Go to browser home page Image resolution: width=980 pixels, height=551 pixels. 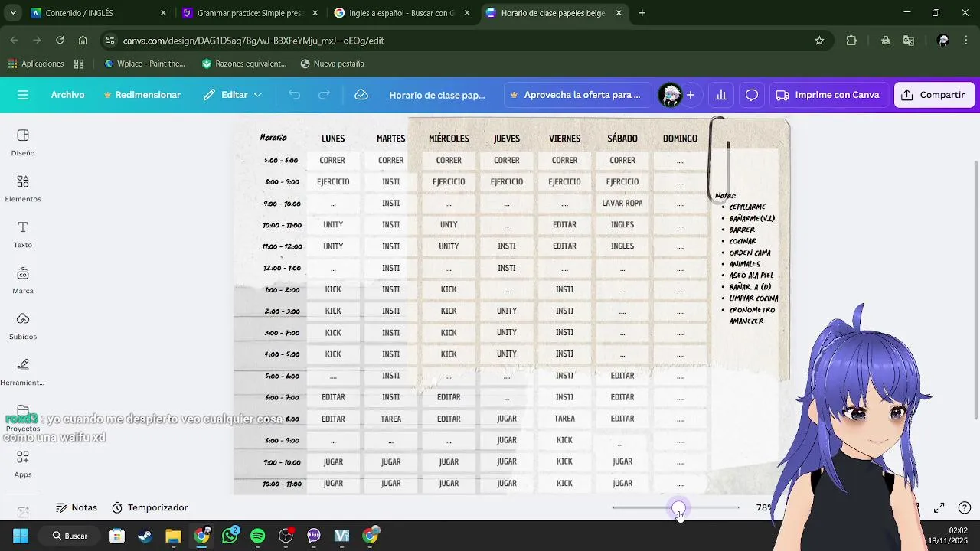click(x=83, y=41)
